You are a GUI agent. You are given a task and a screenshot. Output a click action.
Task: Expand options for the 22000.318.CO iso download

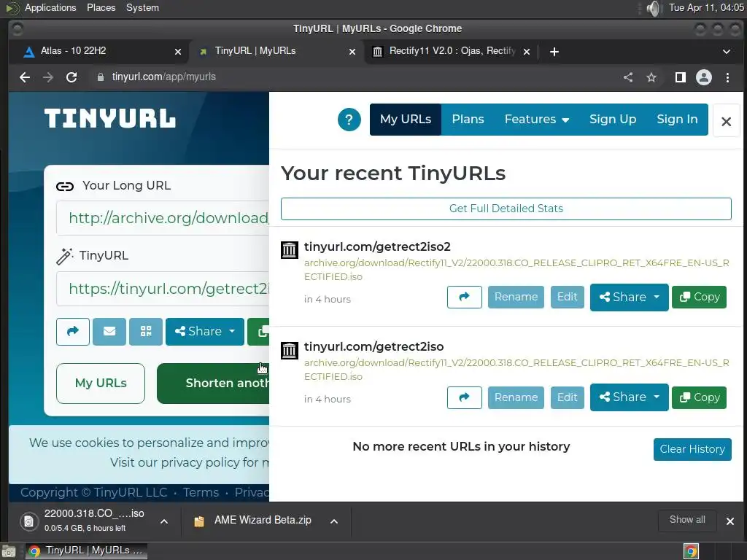click(x=164, y=521)
